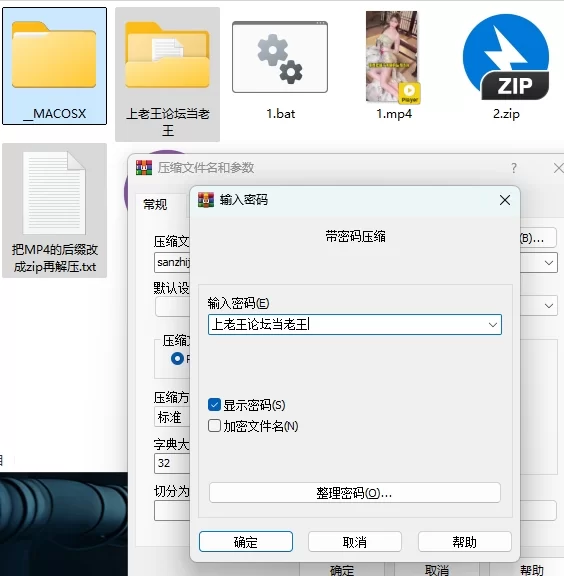Select the 1.mp4 video thumbnail
Viewport: 564px width, 576px height.
coord(393,57)
